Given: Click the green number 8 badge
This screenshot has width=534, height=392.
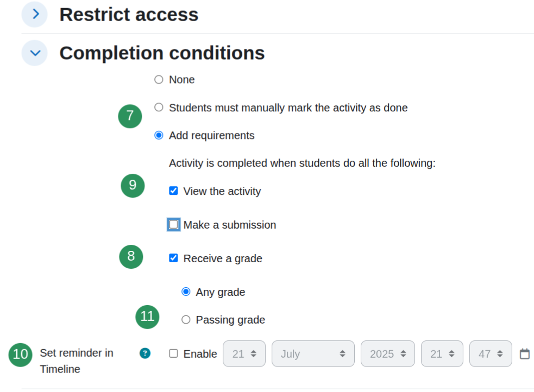Looking at the screenshot, I should [131, 257].
